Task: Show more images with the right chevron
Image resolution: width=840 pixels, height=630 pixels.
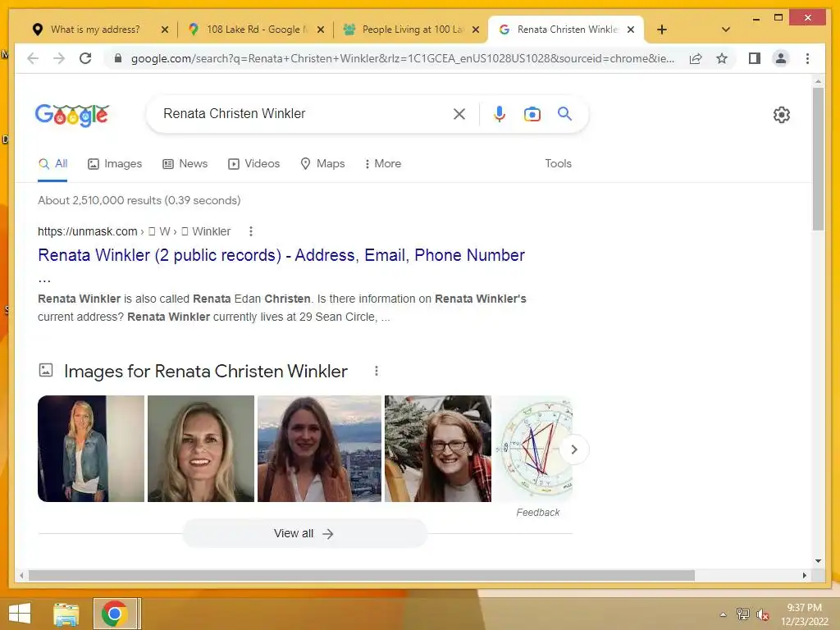Action: (x=574, y=450)
